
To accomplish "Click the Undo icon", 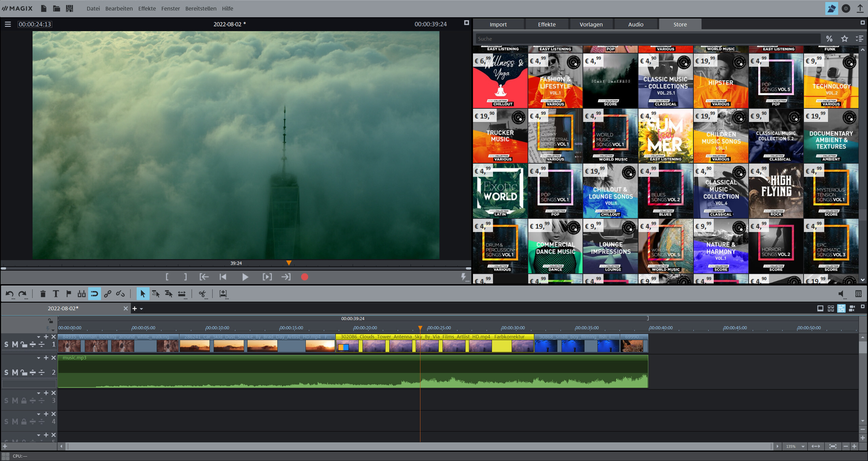I will (9, 294).
